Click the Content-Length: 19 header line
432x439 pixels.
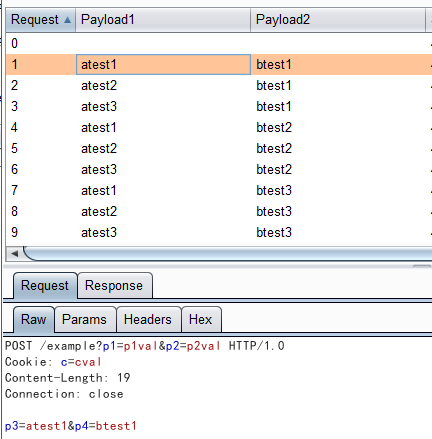point(68,378)
